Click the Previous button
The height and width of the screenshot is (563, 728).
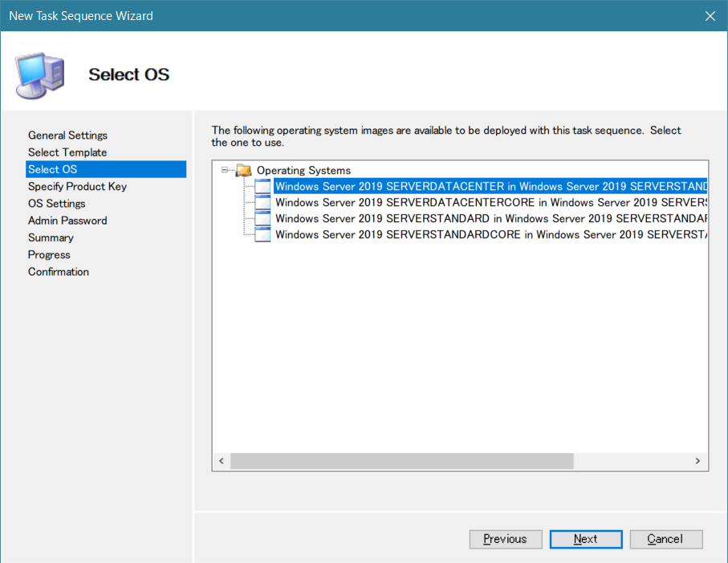click(506, 539)
